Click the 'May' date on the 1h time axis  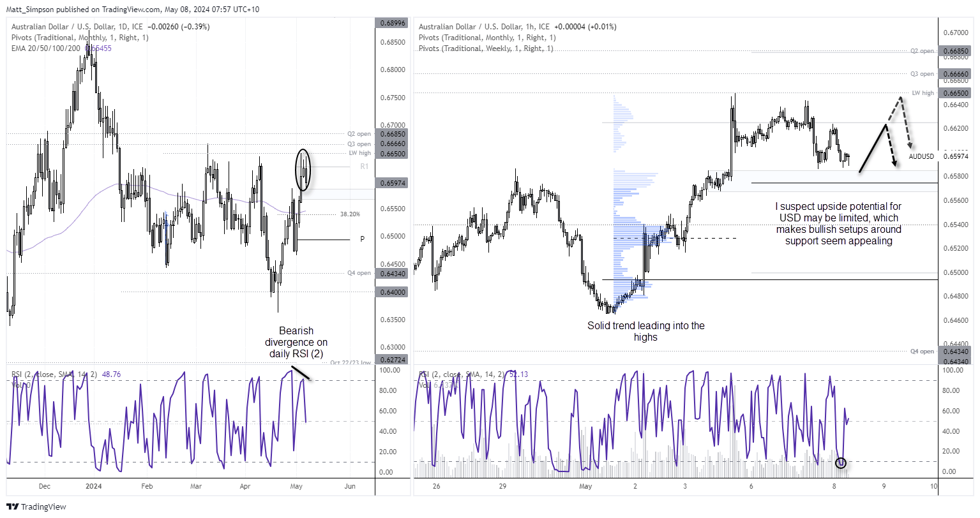point(585,486)
